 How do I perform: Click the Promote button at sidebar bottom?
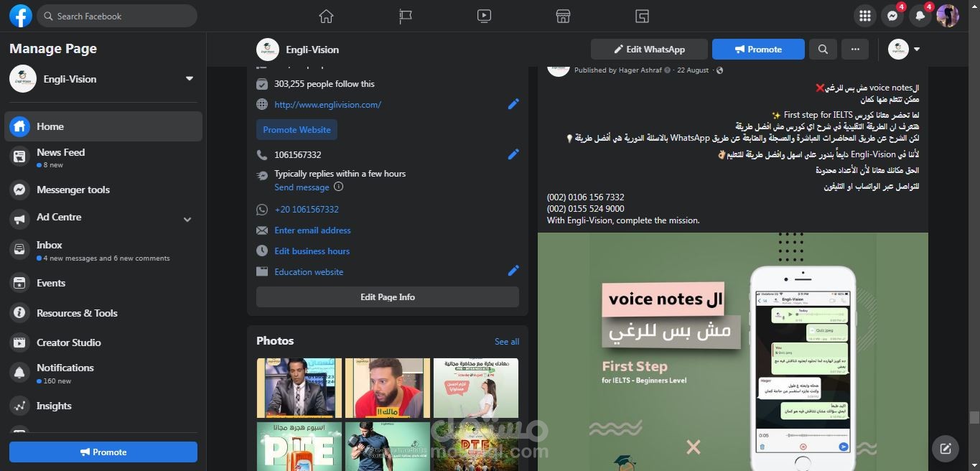point(103,452)
